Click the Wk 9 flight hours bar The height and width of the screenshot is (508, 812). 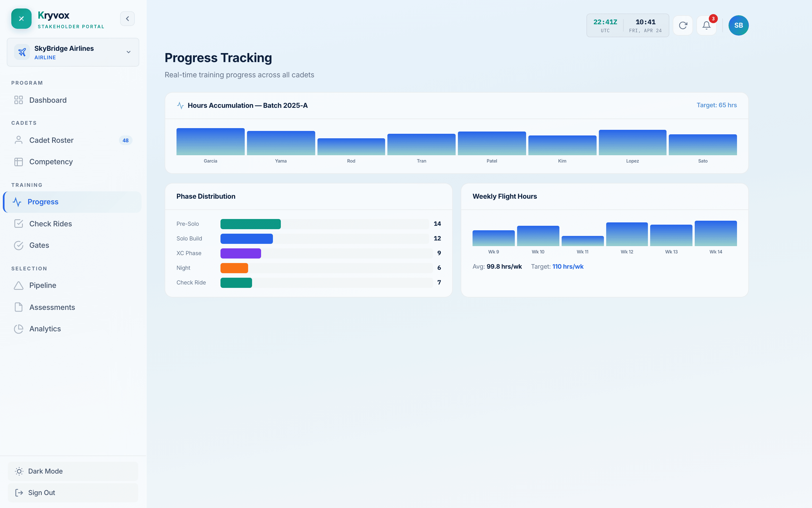(x=493, y=238)
